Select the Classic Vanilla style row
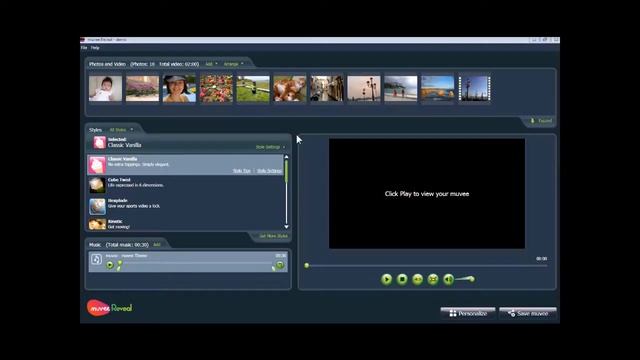Viewport: 640px width, 360px height. tap(185, 164)
